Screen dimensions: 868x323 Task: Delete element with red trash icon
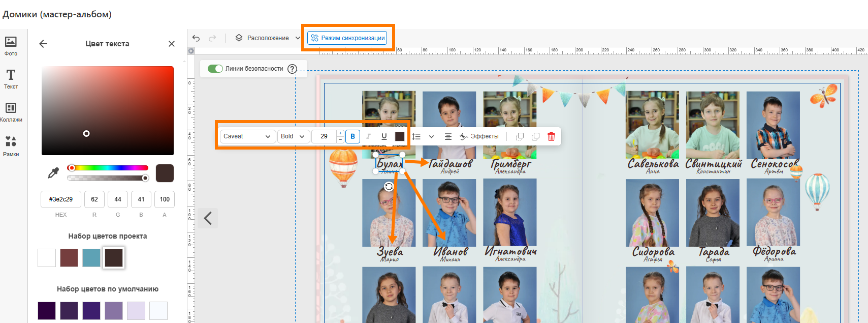(x=551, y=136)
